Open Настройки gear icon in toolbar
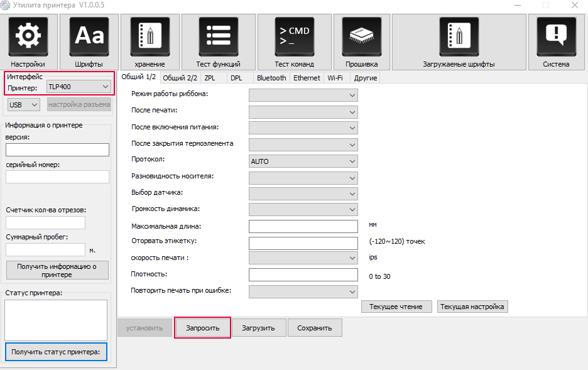The height and width of the screenshot is (370, 588). coord(28,36)
